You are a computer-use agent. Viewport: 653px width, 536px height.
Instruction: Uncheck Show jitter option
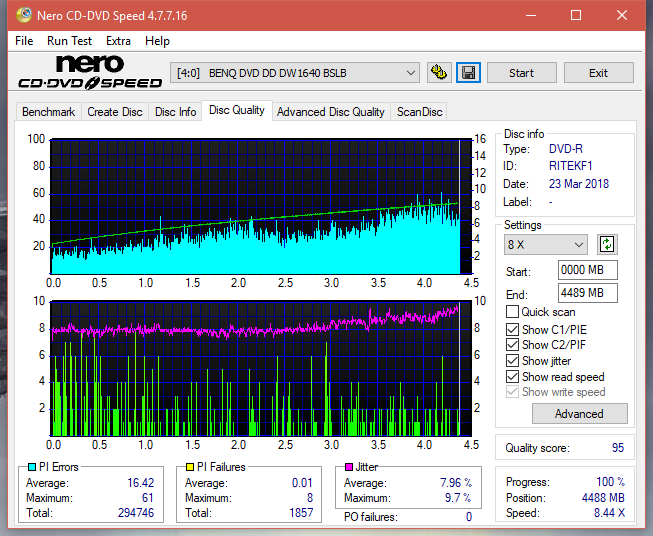[x=512, y=361]
